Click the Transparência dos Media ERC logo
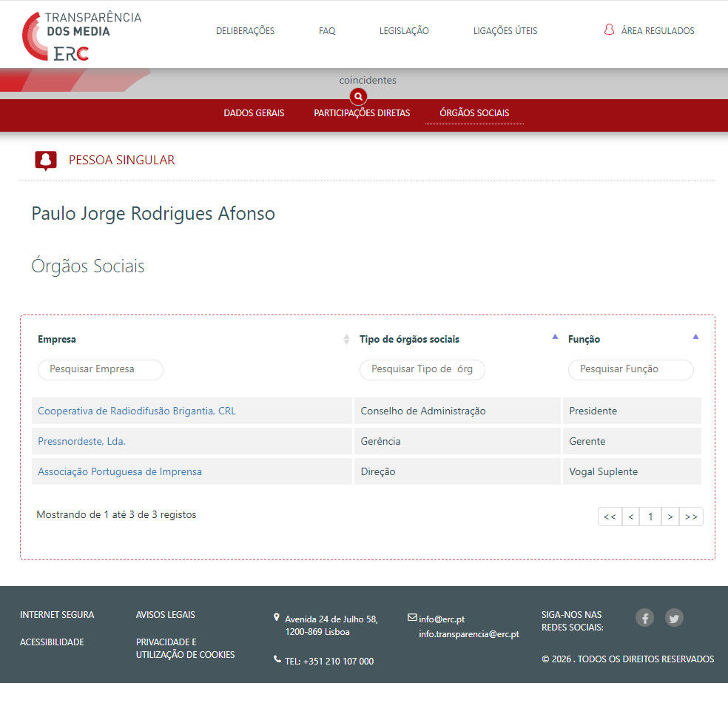The height and width of the screenshot is (703, 728). [81, 36]
